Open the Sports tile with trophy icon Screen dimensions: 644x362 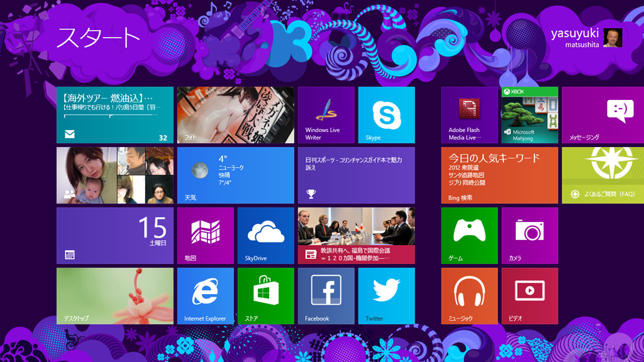[x=357, y=175]
